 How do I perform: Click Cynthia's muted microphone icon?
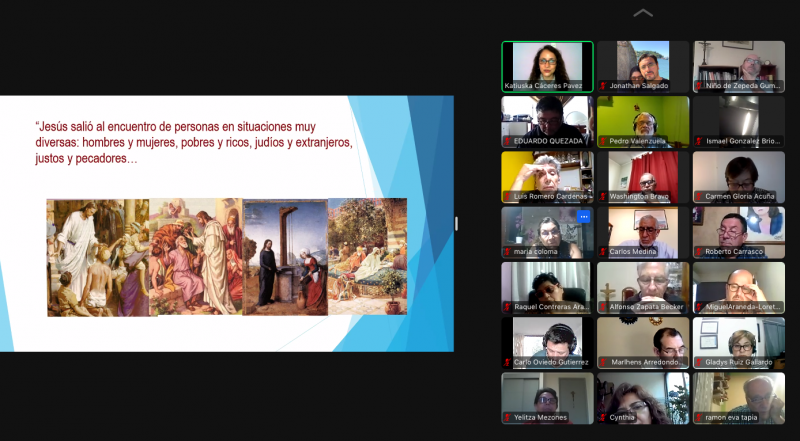[x=603, y=417]
